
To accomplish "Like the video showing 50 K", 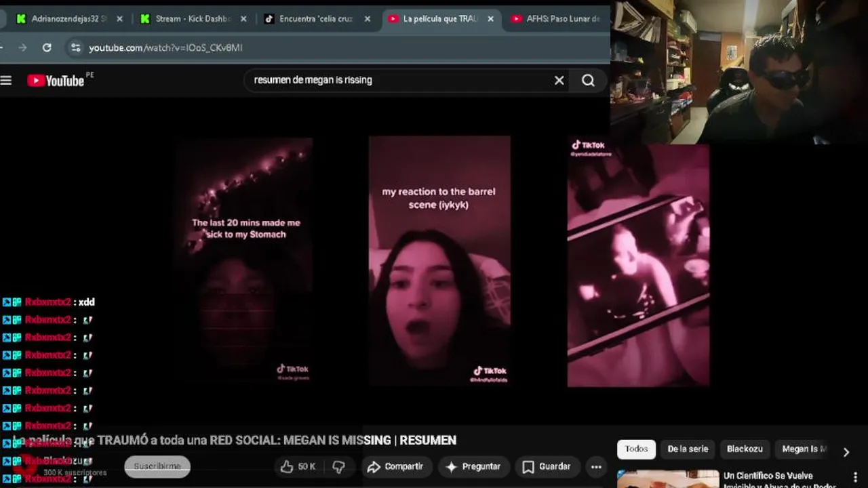I will pos(298,466).
